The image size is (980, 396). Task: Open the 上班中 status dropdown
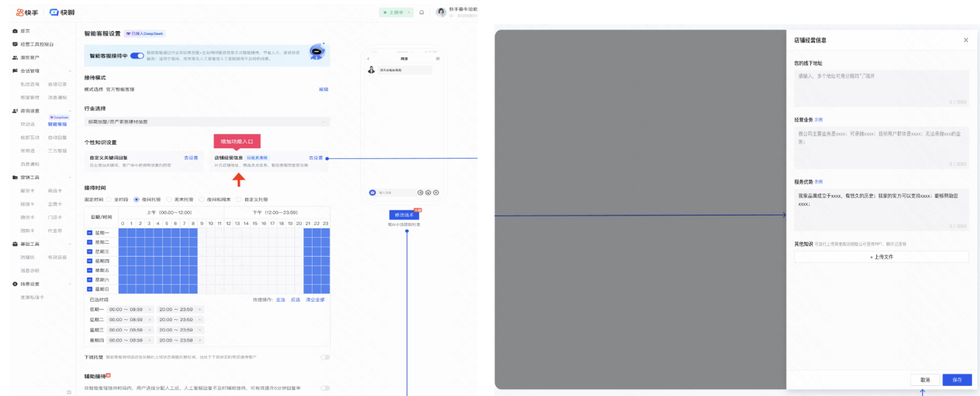(x=397, y=12)
